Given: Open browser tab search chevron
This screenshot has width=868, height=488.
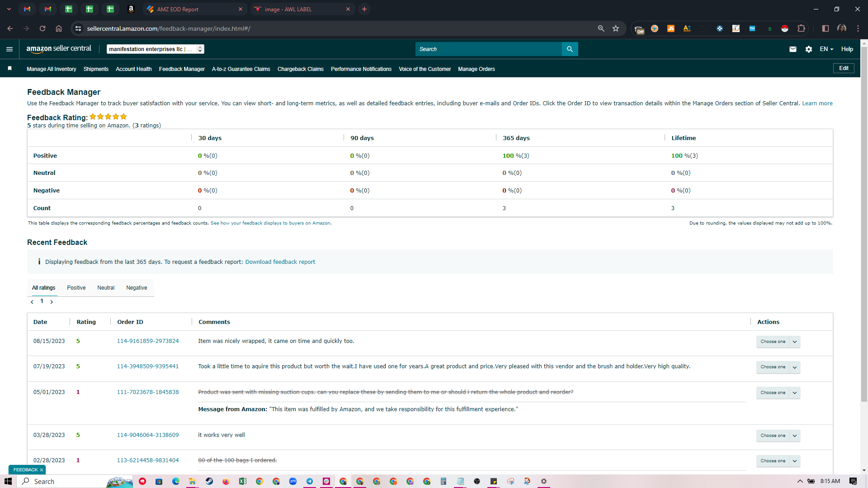Looking at the screenshot, I should [9, 9].
